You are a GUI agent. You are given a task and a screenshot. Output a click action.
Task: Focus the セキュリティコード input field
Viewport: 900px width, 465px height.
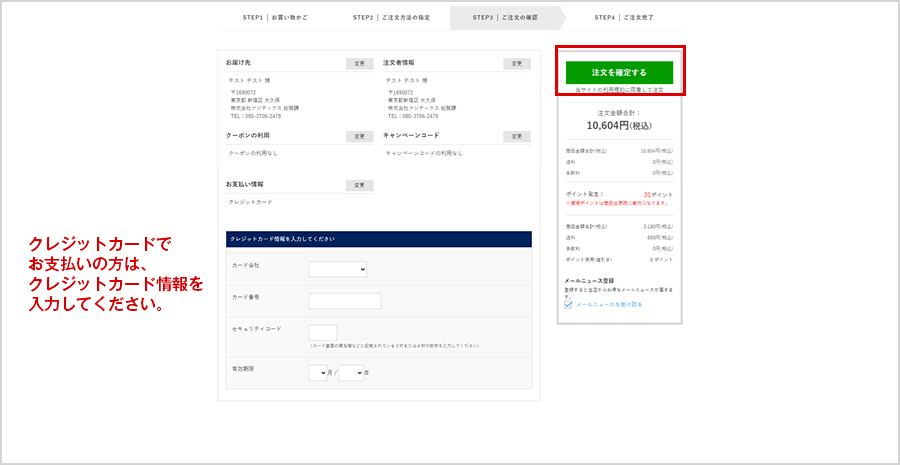click(x=323, y=333)
